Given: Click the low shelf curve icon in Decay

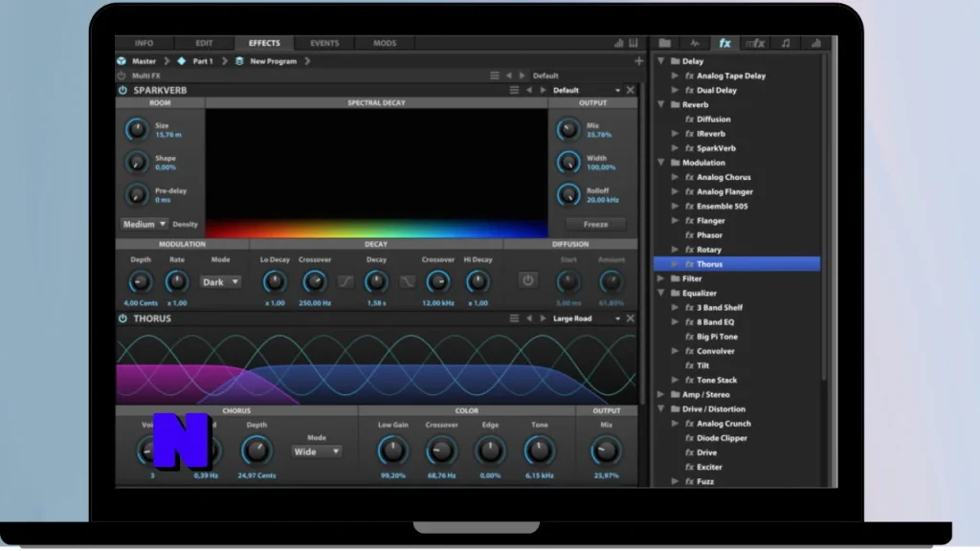Looking at the screenshot, I should [345, 282].
